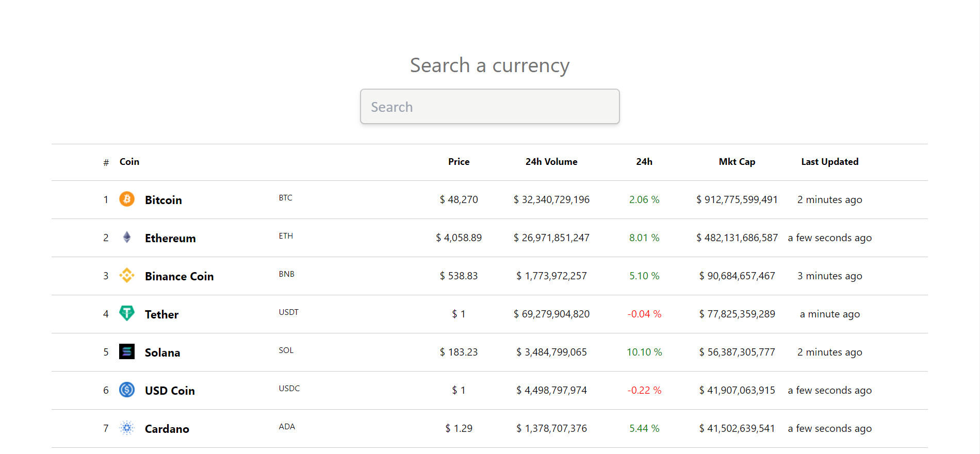Select the Ethereum coin name
This screenshot has width=980, height=454.
[x=170, y=238]
